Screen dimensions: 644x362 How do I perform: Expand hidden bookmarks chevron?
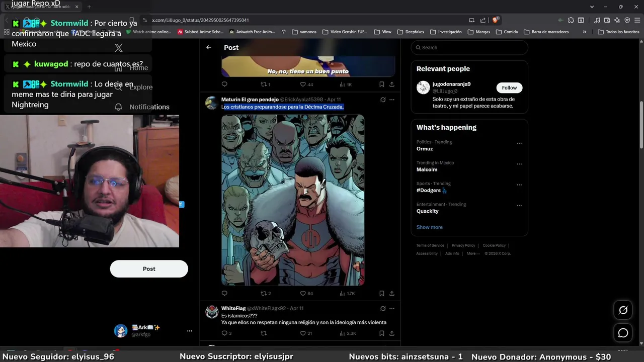[584, 32]
